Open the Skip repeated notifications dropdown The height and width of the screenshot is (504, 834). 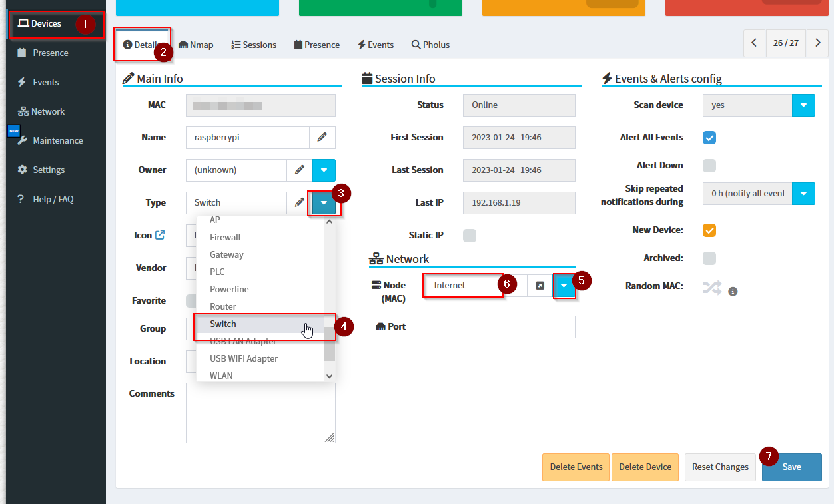(x=803, y=194)
